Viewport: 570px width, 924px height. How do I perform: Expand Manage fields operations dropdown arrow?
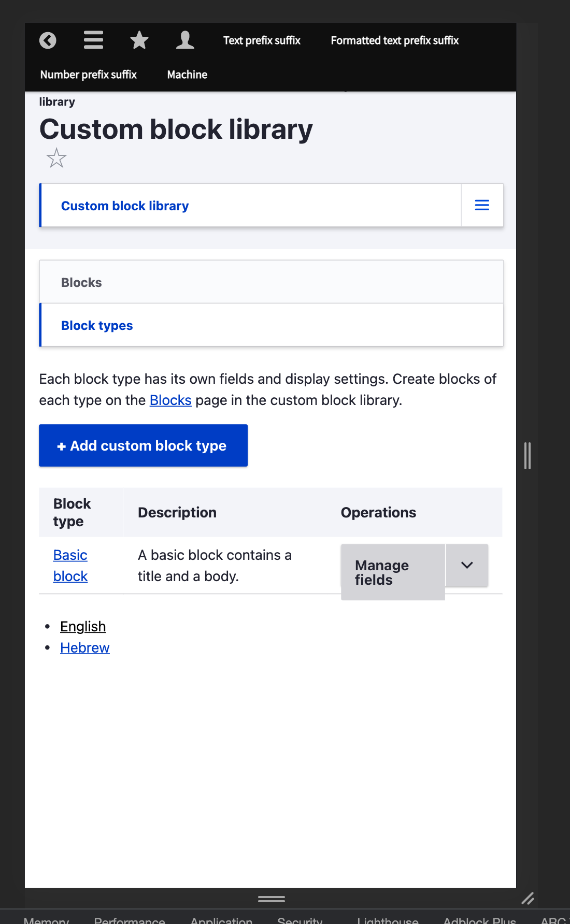tap(467, 565)
